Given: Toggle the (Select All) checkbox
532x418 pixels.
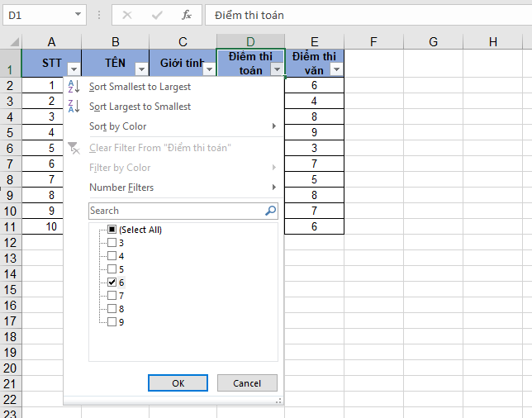Looking at the screenshot, I should tap(112, 230).
